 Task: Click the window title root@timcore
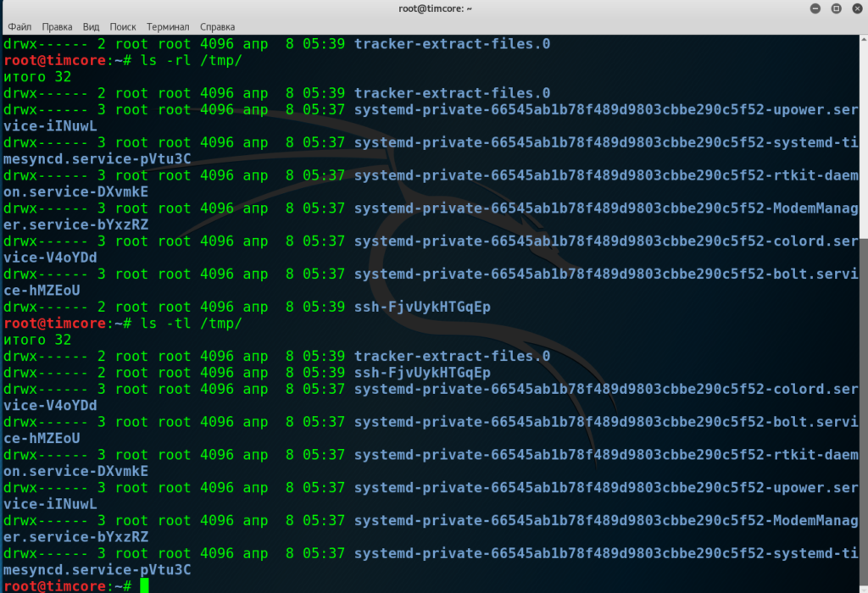[435, 8]
